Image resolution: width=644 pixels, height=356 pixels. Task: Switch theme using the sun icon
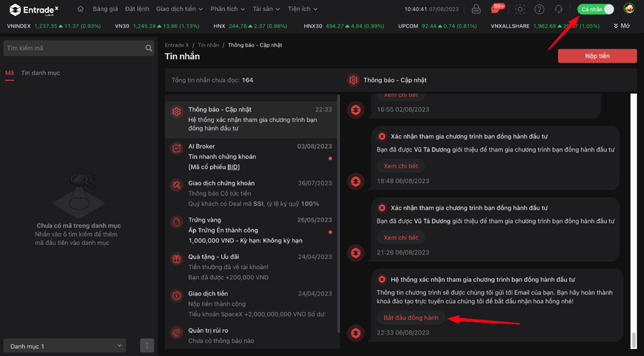[x=520, y=9]
